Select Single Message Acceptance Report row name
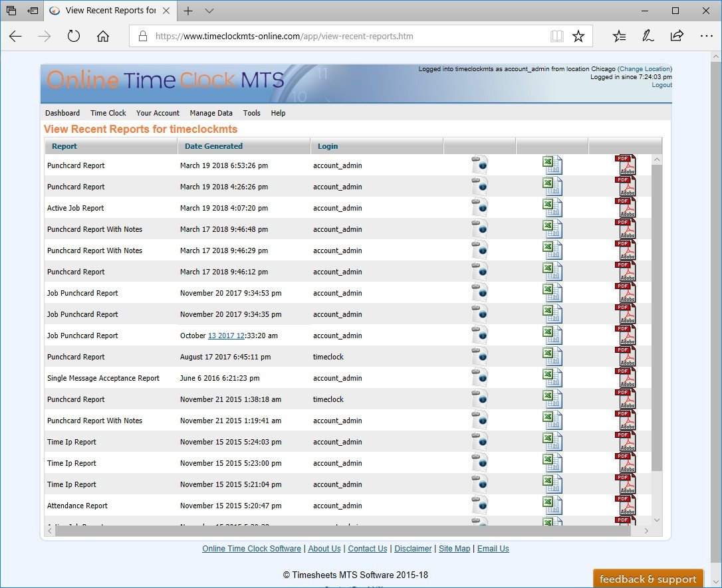The image size is (722, 588). [103, 378]
